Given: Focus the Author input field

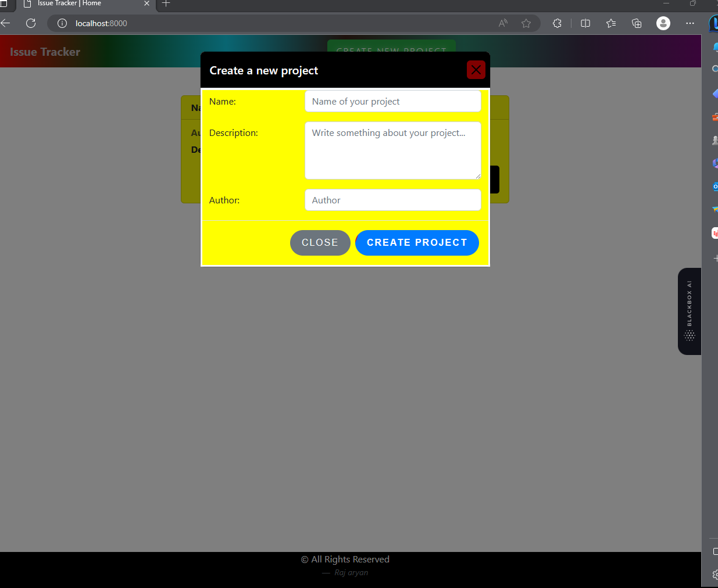Looking at the screenshot, I should [x=392, y=200].
